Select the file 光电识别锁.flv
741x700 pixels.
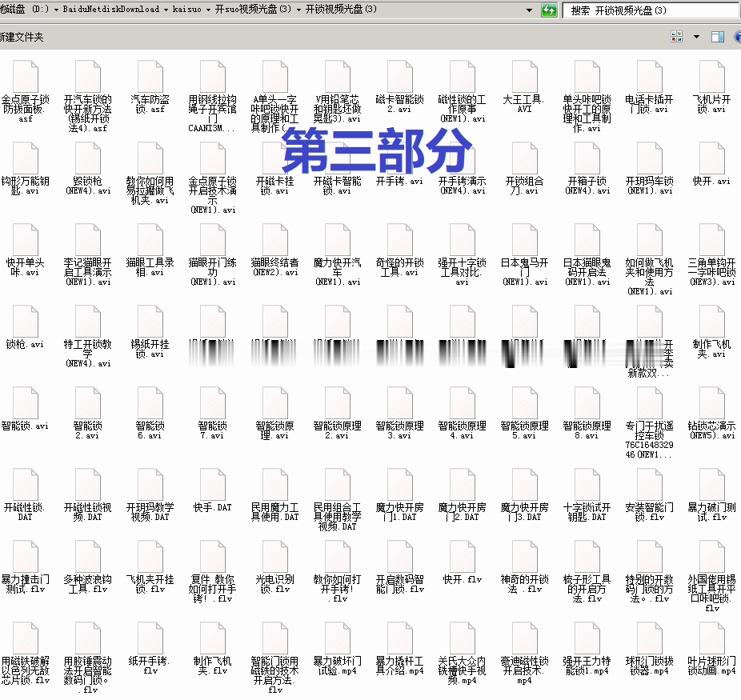(275, 568)
